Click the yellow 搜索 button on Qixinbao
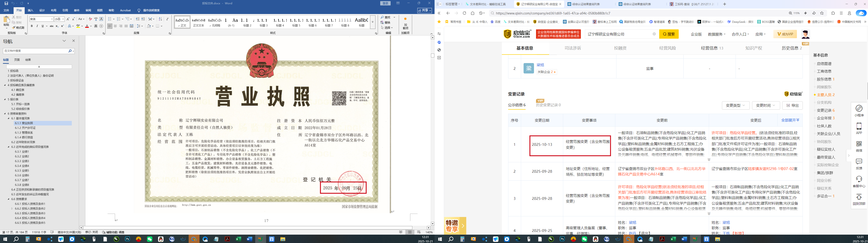Viewport: 868px width, 243px height. pyautogui.click(x=669, y=34)
